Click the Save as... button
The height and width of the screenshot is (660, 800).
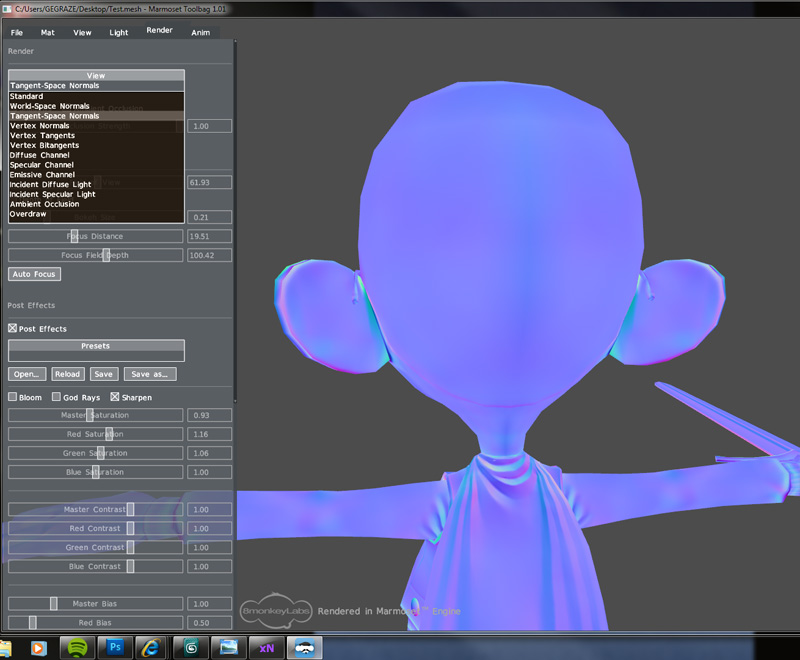(x=150, y=374)
